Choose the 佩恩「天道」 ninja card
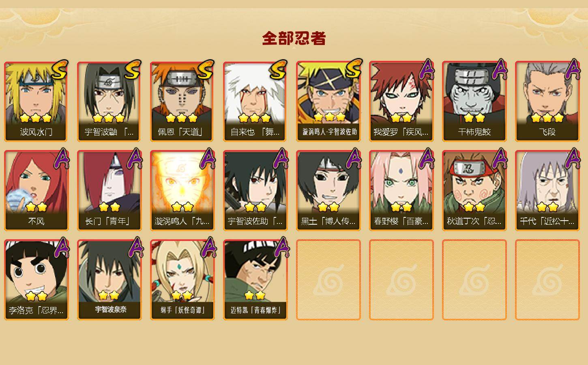This screenshot has width=588, height=365. pyautogui.click(x=182, y=101)
